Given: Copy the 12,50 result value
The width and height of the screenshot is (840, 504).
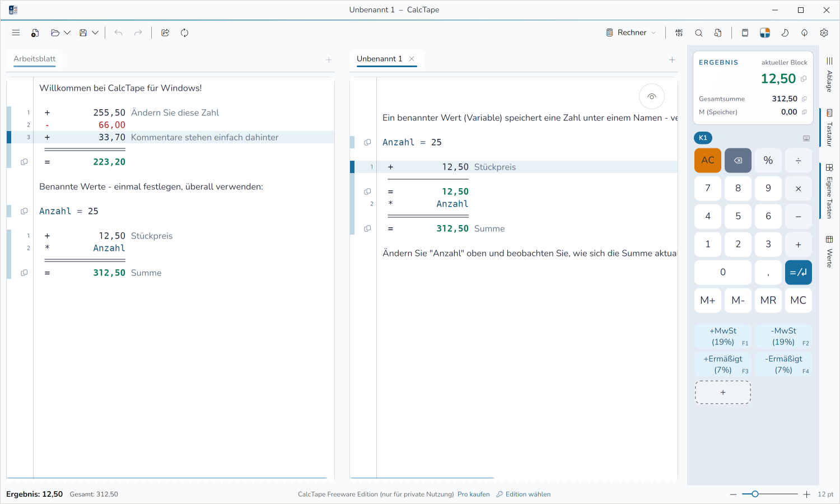Looking at the screenshot, I should (x=804, y=79).
